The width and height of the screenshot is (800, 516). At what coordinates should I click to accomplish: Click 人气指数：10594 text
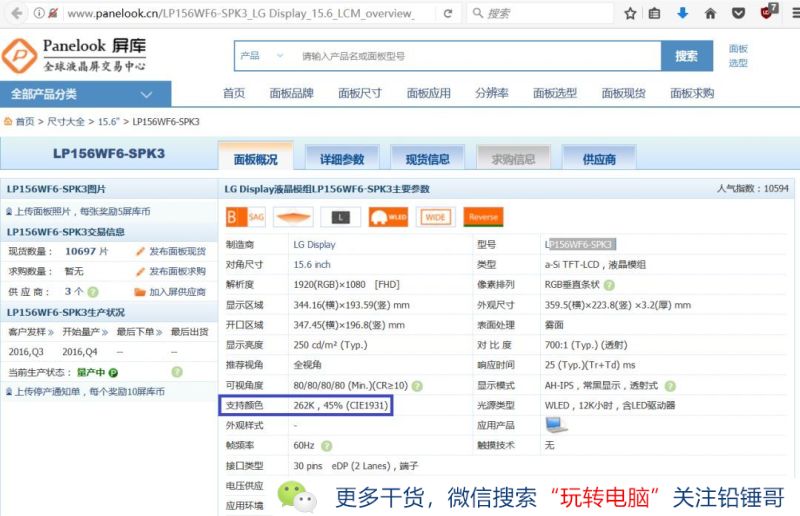753,188
